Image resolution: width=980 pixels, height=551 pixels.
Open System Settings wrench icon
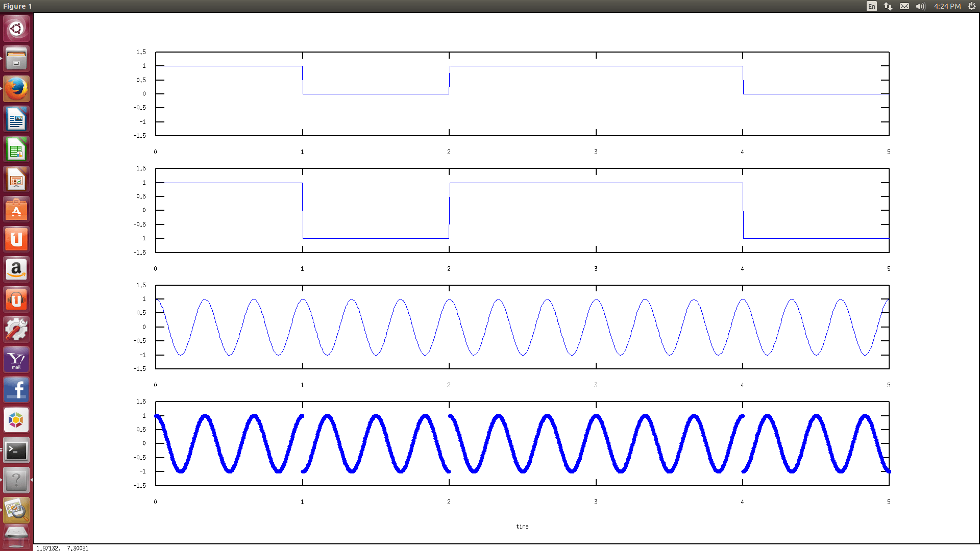pyautogui.click(x=16, y=330)
